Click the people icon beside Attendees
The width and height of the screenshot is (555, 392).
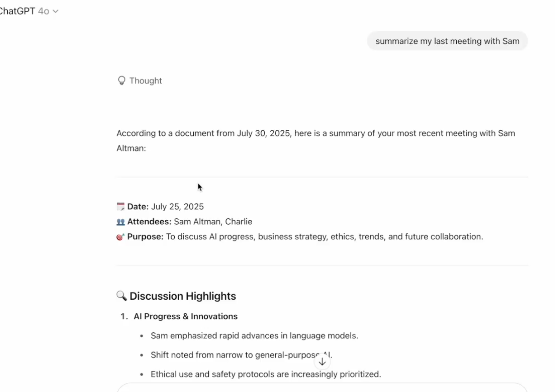120,222
